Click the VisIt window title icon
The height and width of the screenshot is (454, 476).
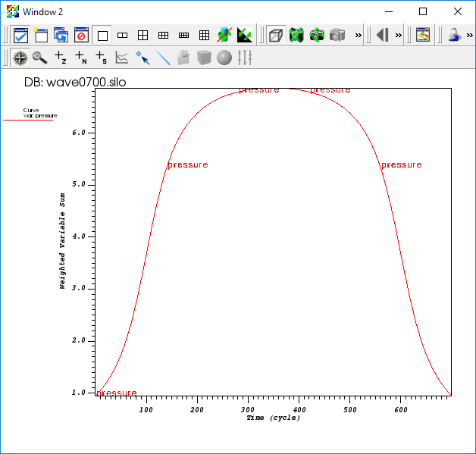click(x=13, y=12)
